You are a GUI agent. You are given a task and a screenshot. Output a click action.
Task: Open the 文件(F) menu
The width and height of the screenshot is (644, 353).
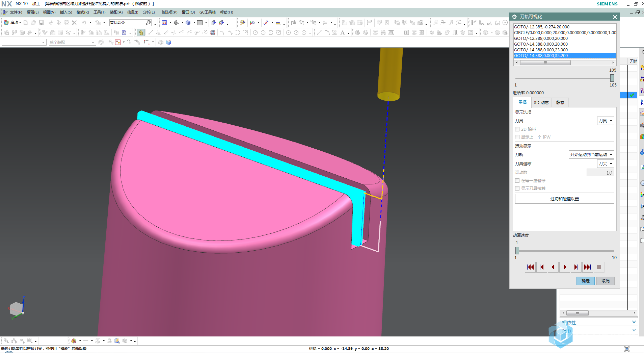(16, 12)
